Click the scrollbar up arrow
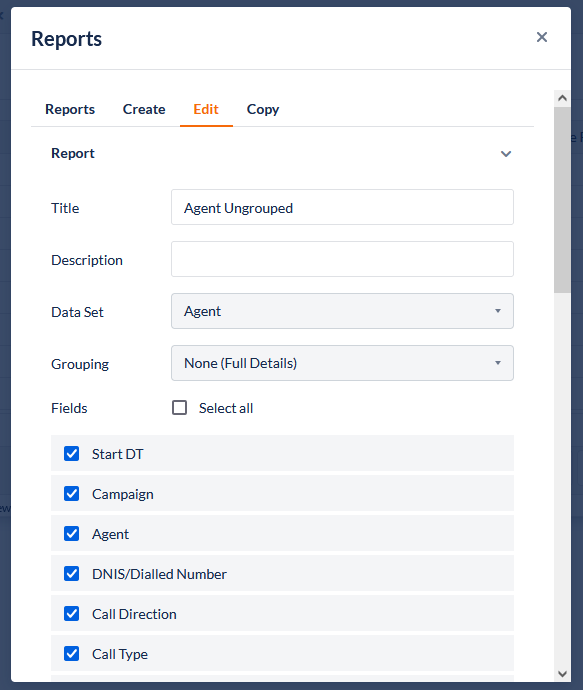This screenshot has height=690, width=583. pos(562,98)
